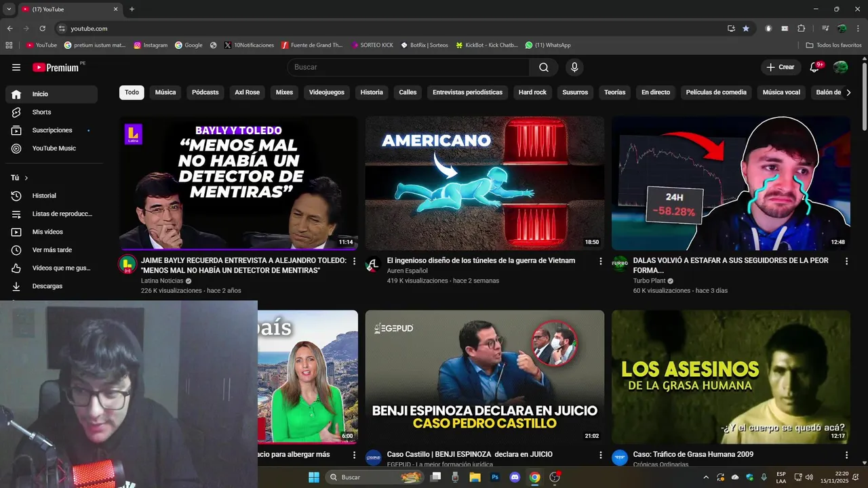The image size is (868, 488).
Task: Open options menu for Grasa Humana video
Action: click(846, 455)
